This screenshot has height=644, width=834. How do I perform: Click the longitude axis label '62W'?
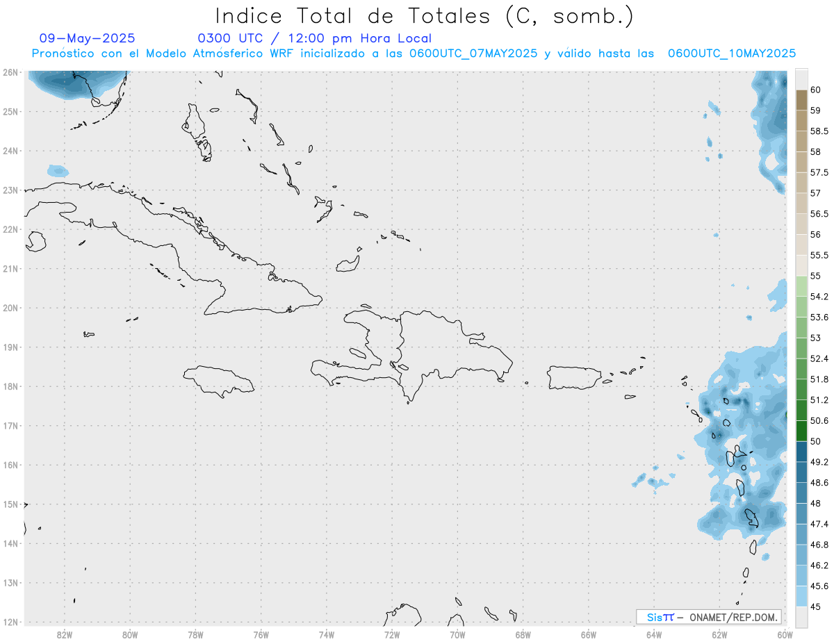pos(719,635)
